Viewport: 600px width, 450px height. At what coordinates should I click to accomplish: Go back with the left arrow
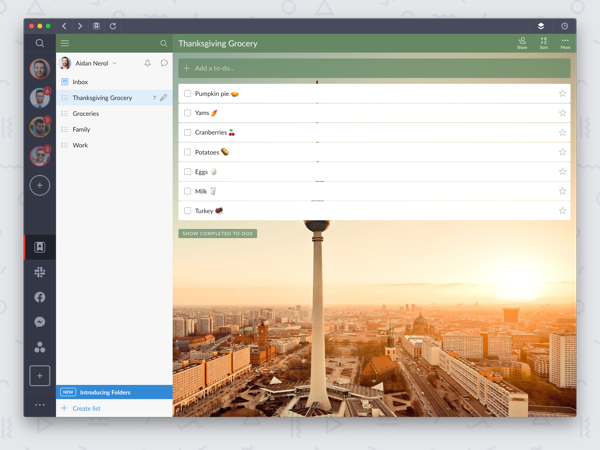tap(64, 26)
